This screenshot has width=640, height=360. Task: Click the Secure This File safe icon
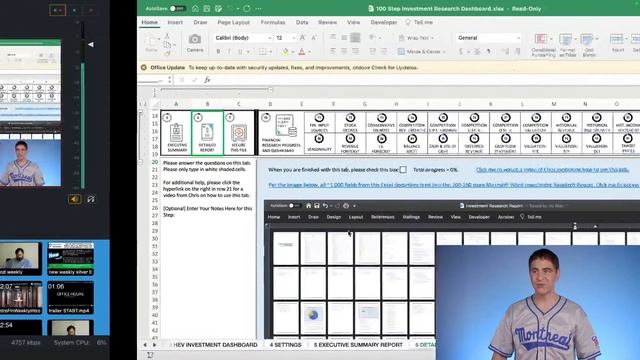click(x=239, y=133)
